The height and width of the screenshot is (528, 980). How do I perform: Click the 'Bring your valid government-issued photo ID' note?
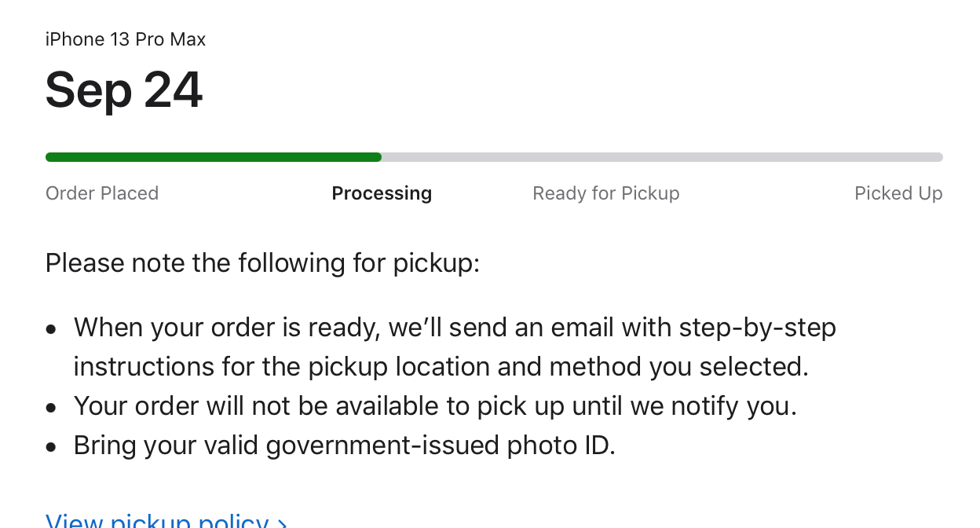[344, 445]
